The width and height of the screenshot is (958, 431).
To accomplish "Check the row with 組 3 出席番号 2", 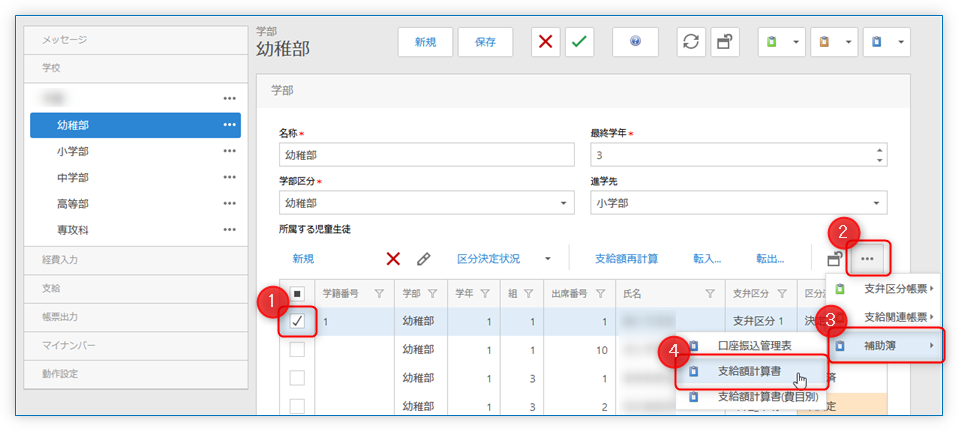I will pyautogui.click(x=297, y=406).
